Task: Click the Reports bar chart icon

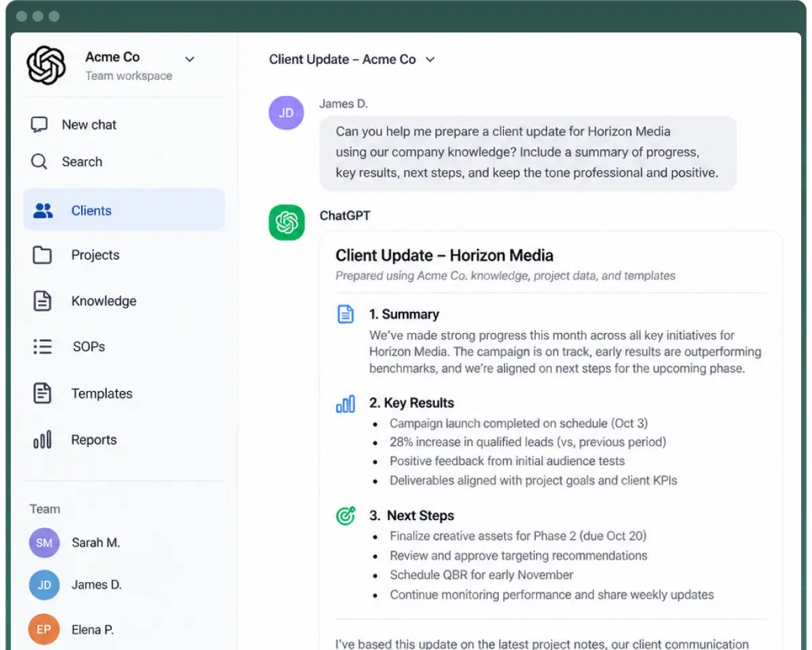Action: (x=42, y=440)
